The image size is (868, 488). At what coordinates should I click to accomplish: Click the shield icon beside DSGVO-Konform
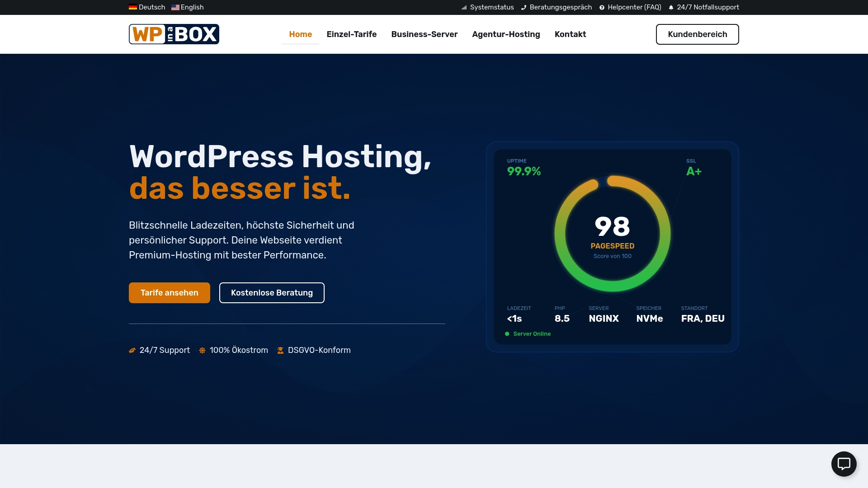[x=281, y=350]
